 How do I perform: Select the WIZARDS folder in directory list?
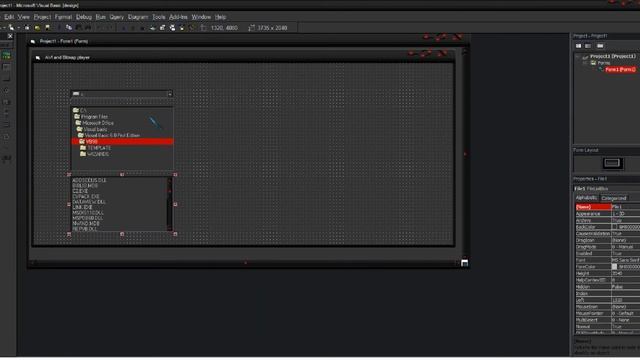pos(95,154)
